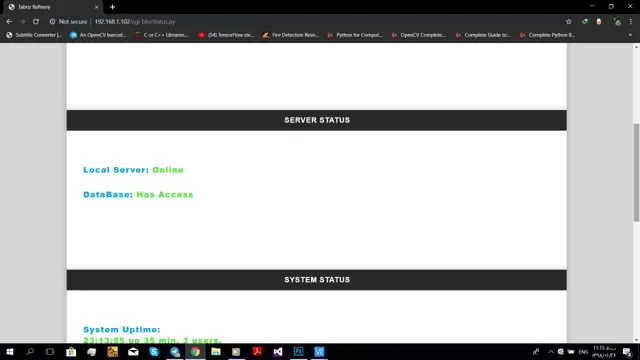Click the browser forward arrow
The width and height of the screenshot is (640, 360).
[22, 22]
